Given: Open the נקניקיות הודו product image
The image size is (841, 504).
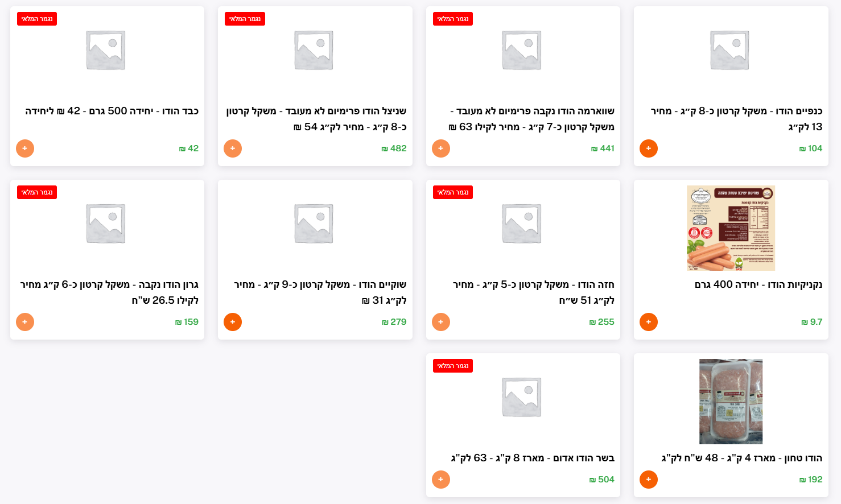Looking at the screenshot, I should [731, 228].
